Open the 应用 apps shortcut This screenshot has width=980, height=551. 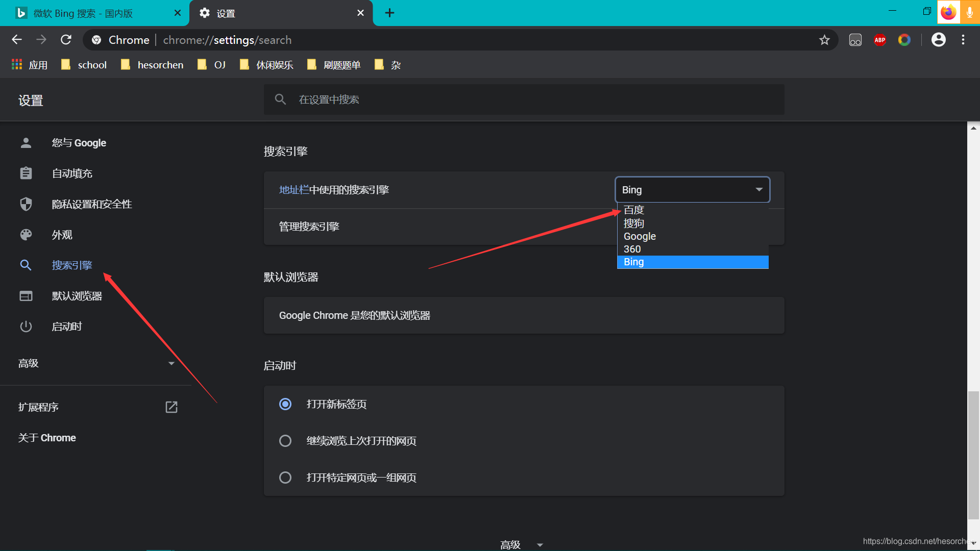click(30, 65)
